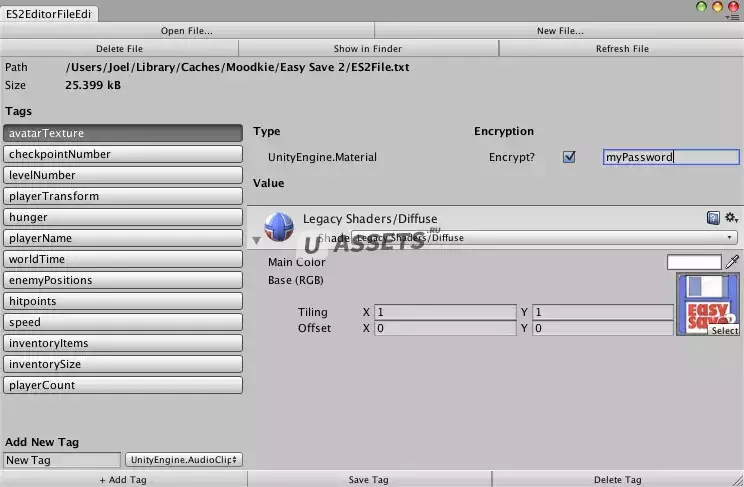Click the 25.399 kB size value
This screenshot has height=487, width=744.
pos(93,85)
